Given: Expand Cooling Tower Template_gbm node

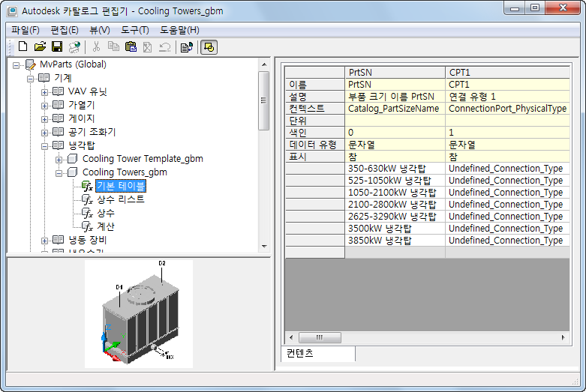Looking at the screenshot, I should (59, 160).
